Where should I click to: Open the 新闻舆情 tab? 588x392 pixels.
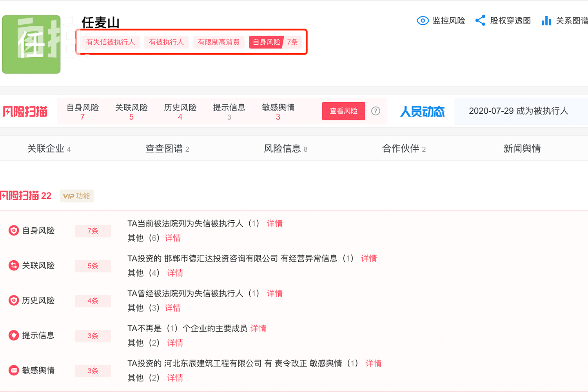(x=522, y=148)
